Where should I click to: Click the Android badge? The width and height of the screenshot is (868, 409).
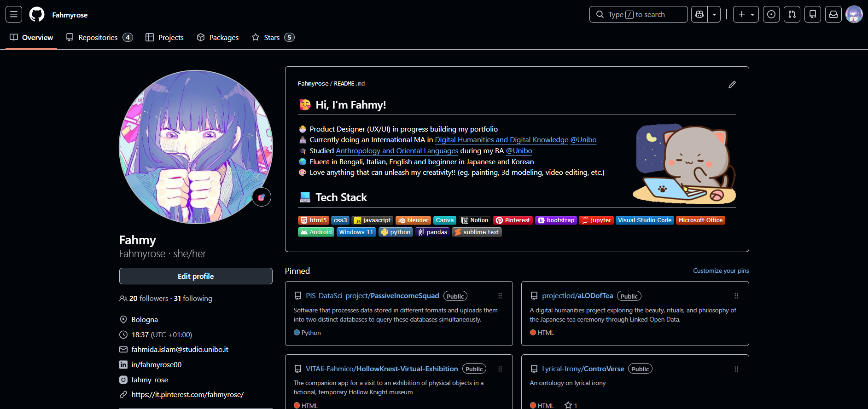coord(316,232)
